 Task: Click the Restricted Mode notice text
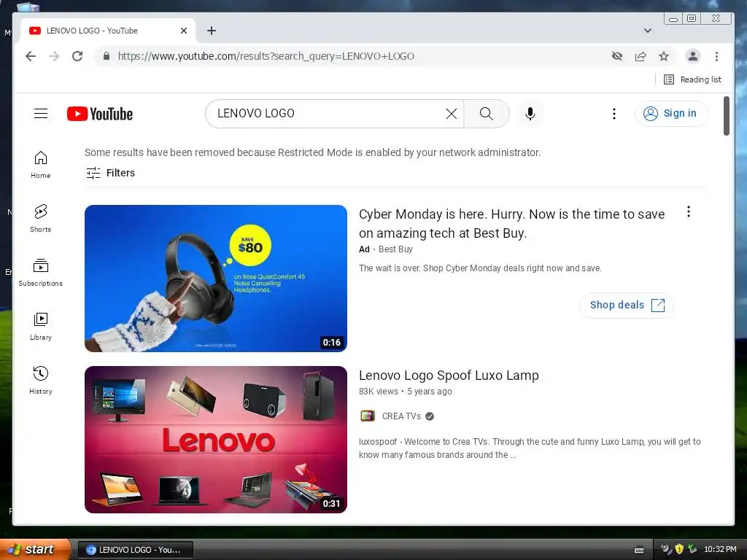(x=312, y=152)
